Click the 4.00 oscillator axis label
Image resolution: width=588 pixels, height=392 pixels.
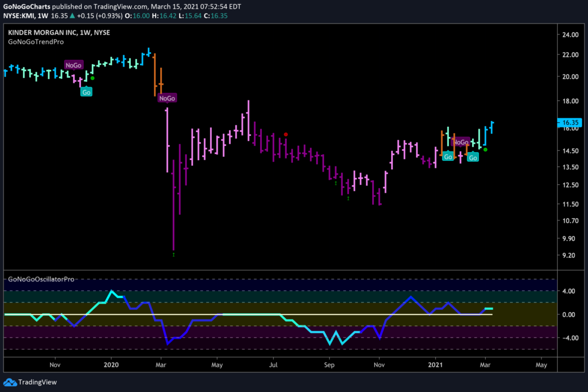(x=568, y=291)
